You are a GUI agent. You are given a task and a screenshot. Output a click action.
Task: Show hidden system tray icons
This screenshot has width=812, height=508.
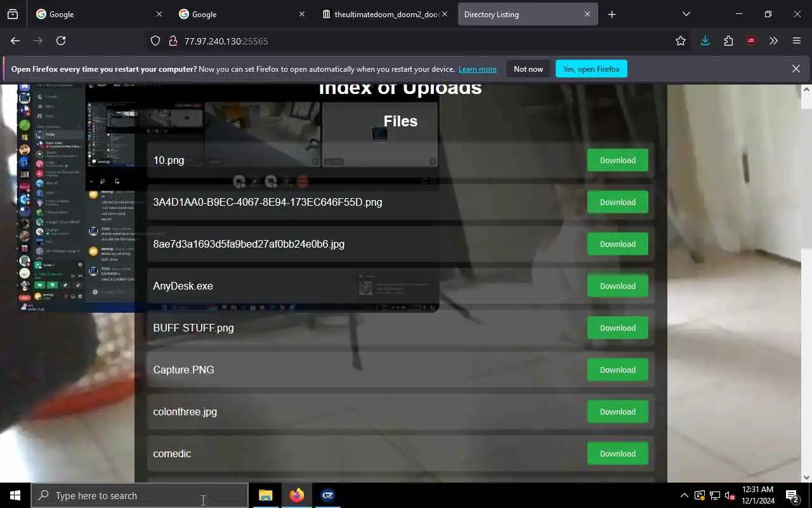coord(684,495)
